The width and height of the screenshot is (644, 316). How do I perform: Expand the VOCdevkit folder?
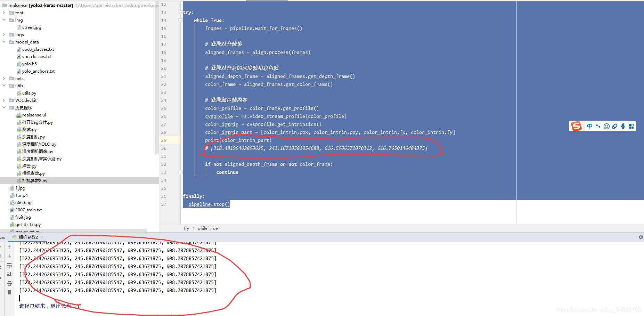tap(4, 100)
